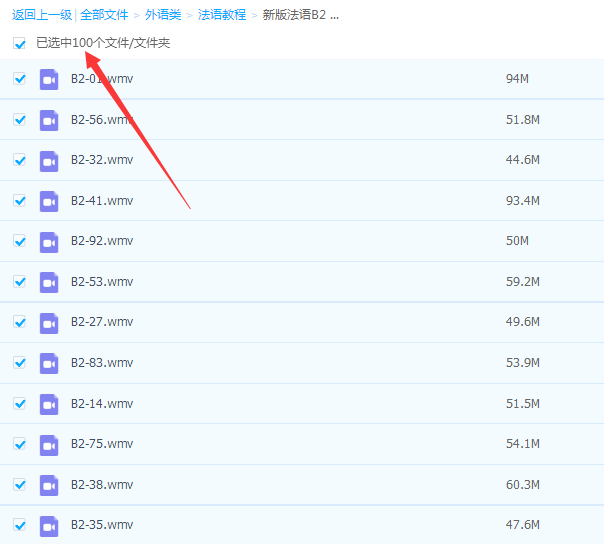Navigate to 法语教程 breadcrumb folder

[222, 15]
